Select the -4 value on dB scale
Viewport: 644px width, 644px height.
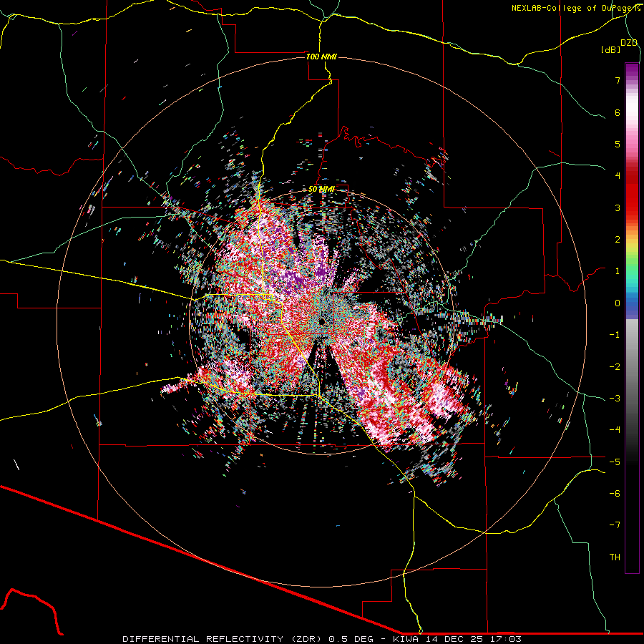pyautogui.click(x=615, y=430)
